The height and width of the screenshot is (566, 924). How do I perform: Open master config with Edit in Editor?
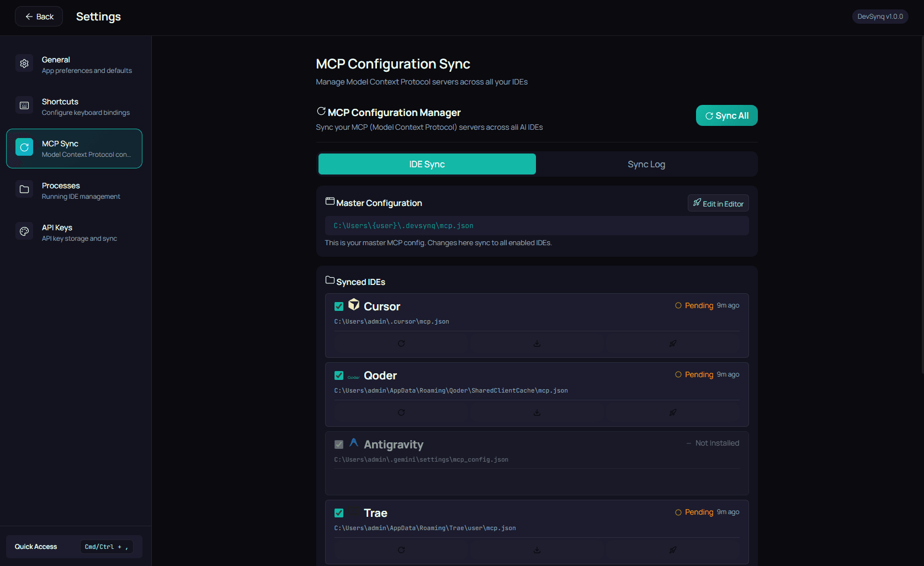click(x=718, y=203)
